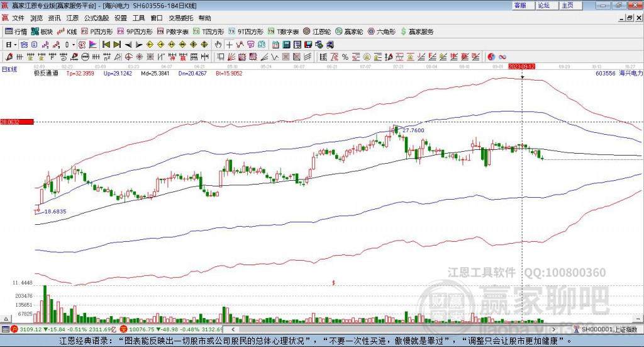
Task: Click the red floppy-disk save icon
Action: (x=308, y=45)
